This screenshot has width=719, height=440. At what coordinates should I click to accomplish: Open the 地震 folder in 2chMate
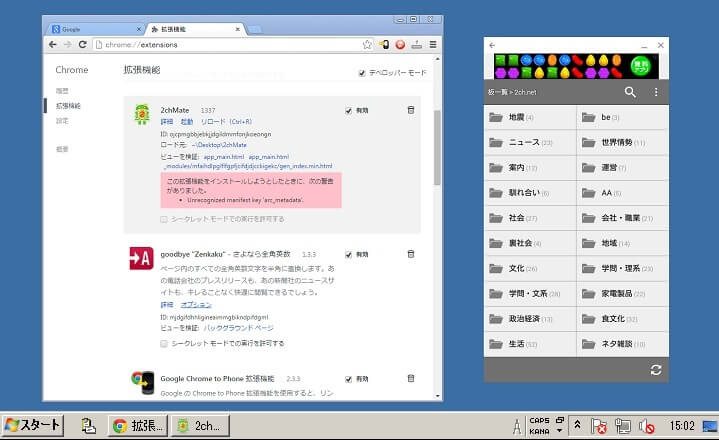click(530, 117)
